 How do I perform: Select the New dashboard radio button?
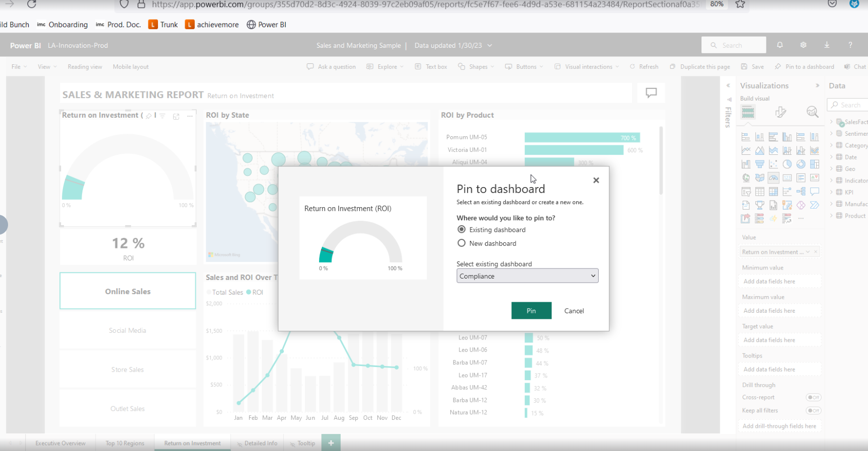(461, 243)
